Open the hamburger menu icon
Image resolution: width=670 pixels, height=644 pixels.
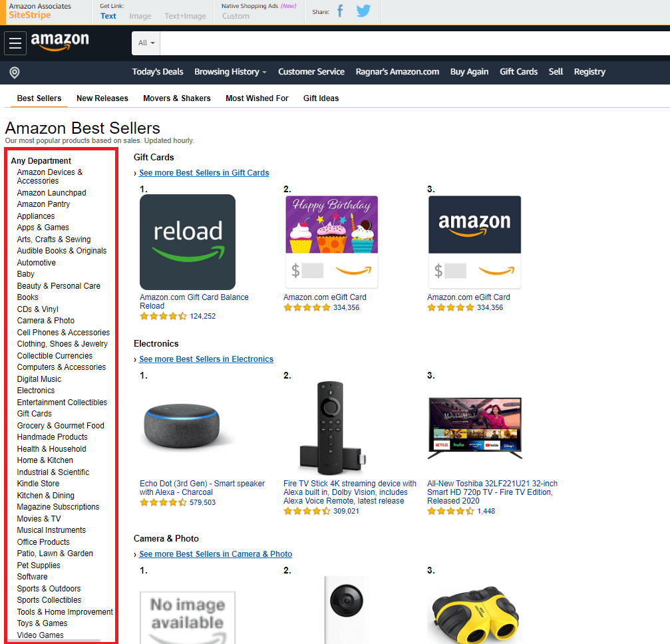(15, 43)
